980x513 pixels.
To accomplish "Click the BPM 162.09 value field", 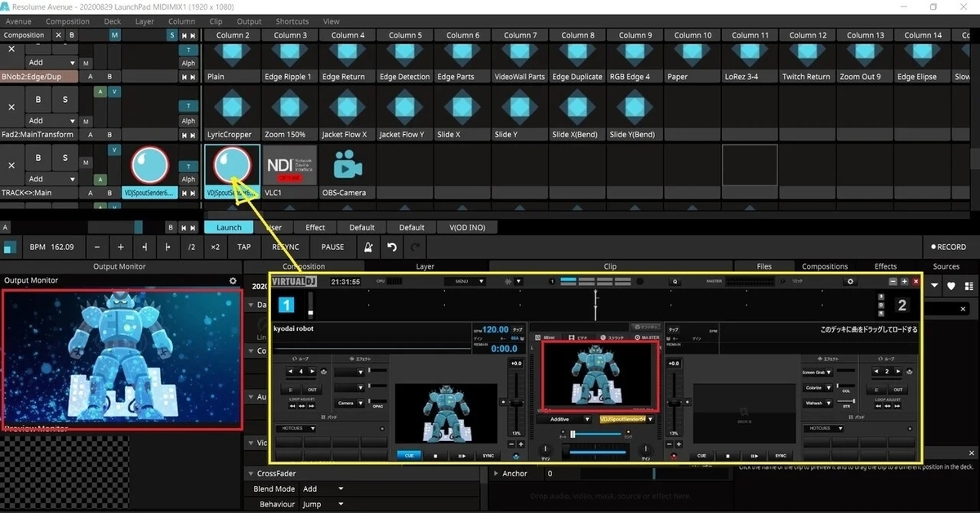I will point(51,247).
